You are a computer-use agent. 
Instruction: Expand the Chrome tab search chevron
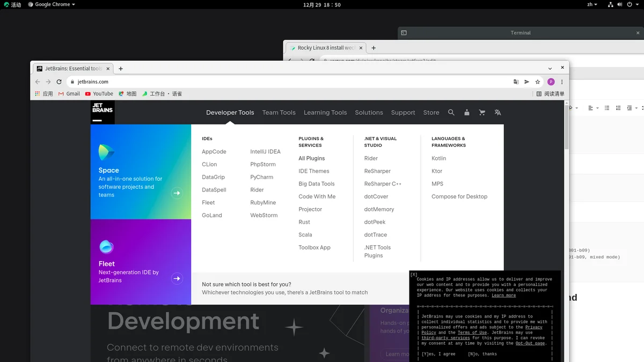tap(550, 69)
